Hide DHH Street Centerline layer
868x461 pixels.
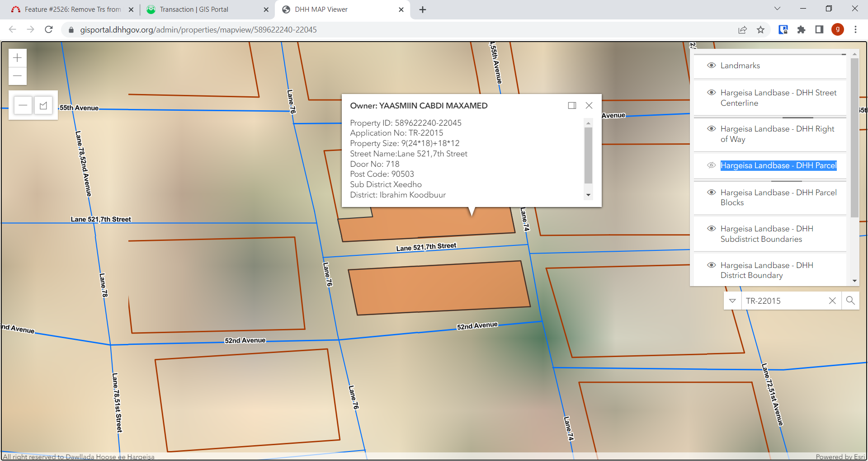click(x=711, y=92)
